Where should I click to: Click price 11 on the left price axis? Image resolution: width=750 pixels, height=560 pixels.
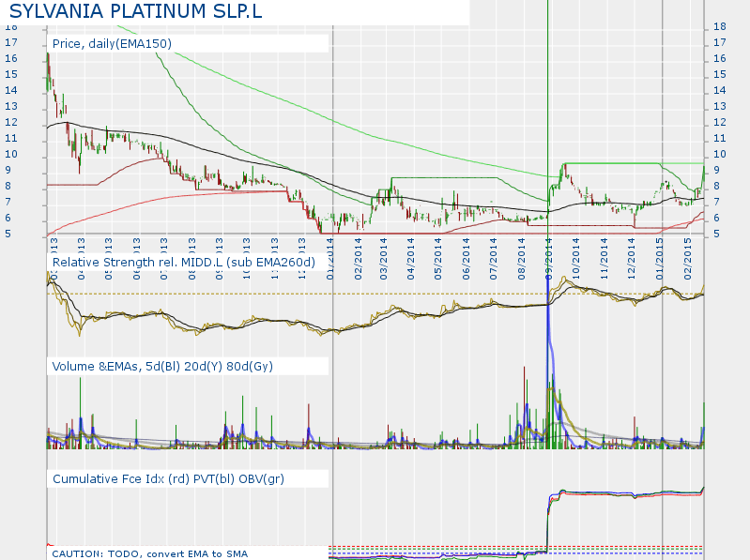click(x=11, y=138)
